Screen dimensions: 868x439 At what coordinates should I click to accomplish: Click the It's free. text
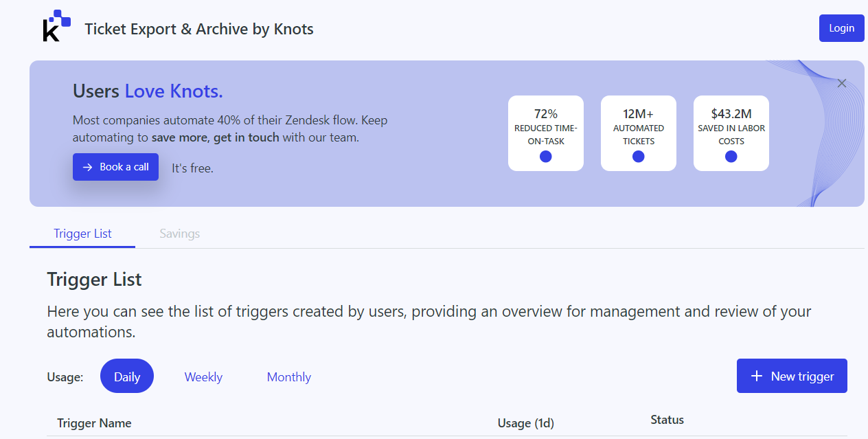[x=192, y=168]
